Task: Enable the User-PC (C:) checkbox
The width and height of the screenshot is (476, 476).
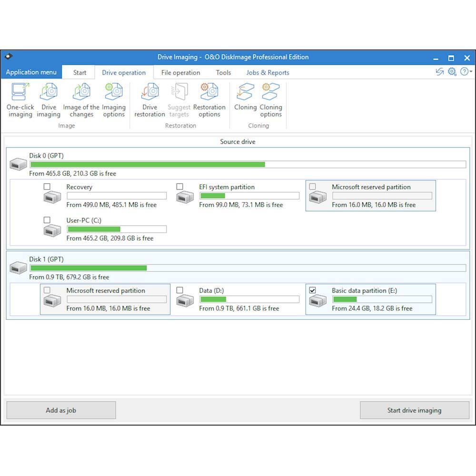Action: pos(47,220)
